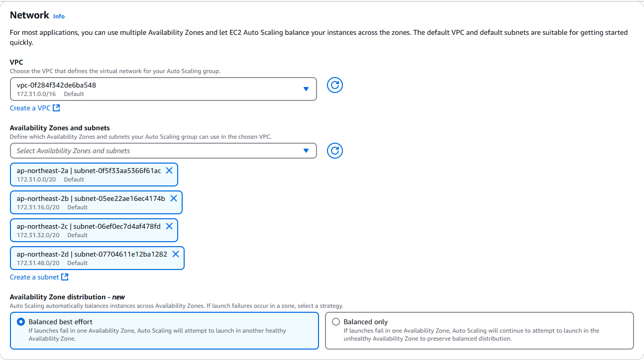Click the subnet-05ee22ae16ec4174b chip text
Viewport: 644px width, 360px height.
pos(120,198)
